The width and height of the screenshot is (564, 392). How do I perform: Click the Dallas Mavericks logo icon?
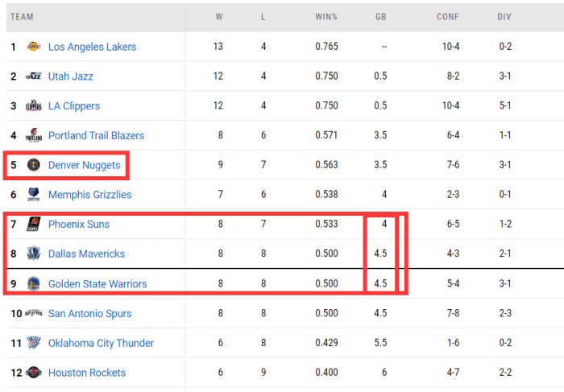34,254
